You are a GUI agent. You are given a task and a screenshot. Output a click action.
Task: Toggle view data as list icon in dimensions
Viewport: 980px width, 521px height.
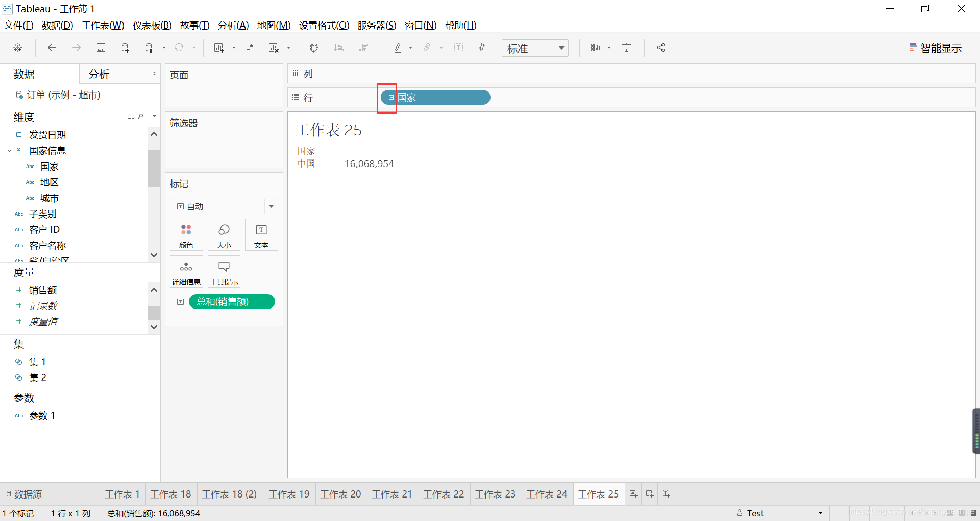pyautogui.click(x=131, y=116)
